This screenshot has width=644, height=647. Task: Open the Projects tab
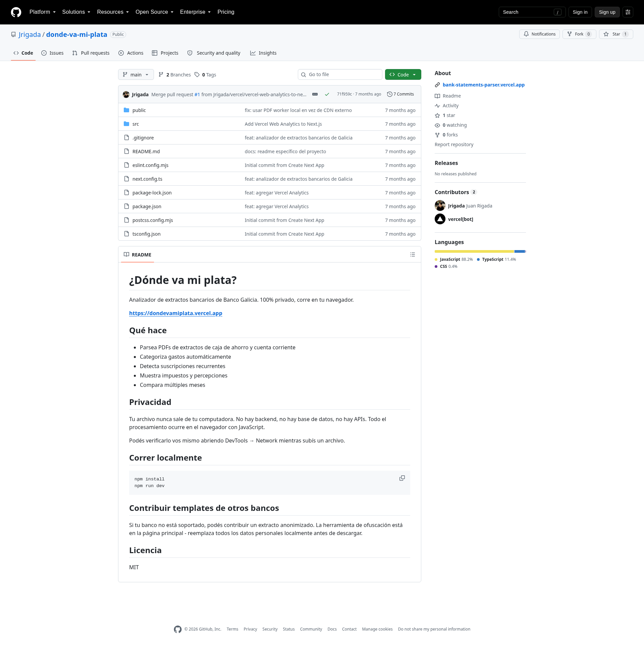[165, 53]
